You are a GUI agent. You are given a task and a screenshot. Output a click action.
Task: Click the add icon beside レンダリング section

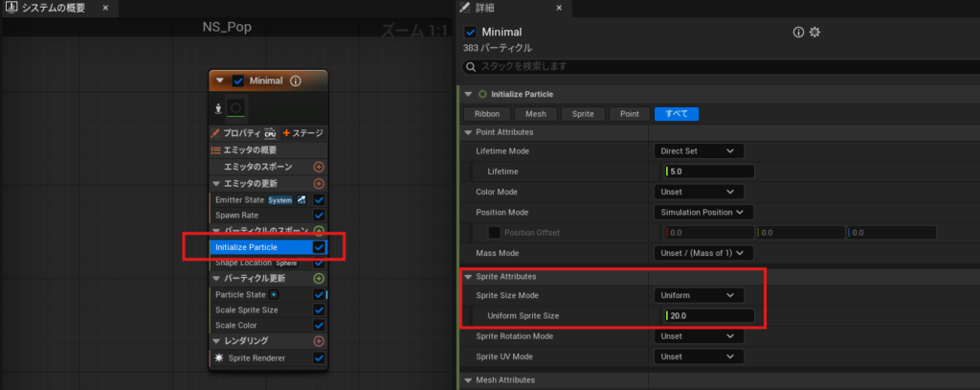tap(319, 341)
